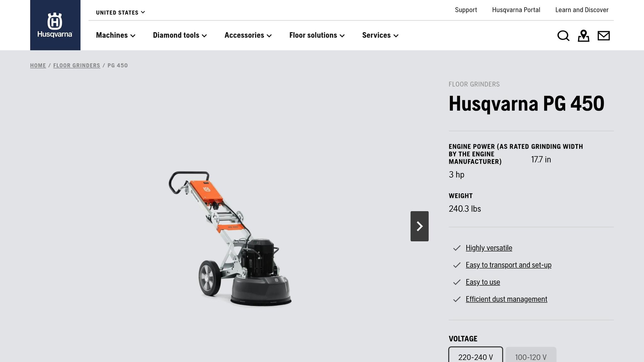The image size is (644, 362).
Task: Click the checkmark beside Easy to use
Action: (x=457, y=282)
